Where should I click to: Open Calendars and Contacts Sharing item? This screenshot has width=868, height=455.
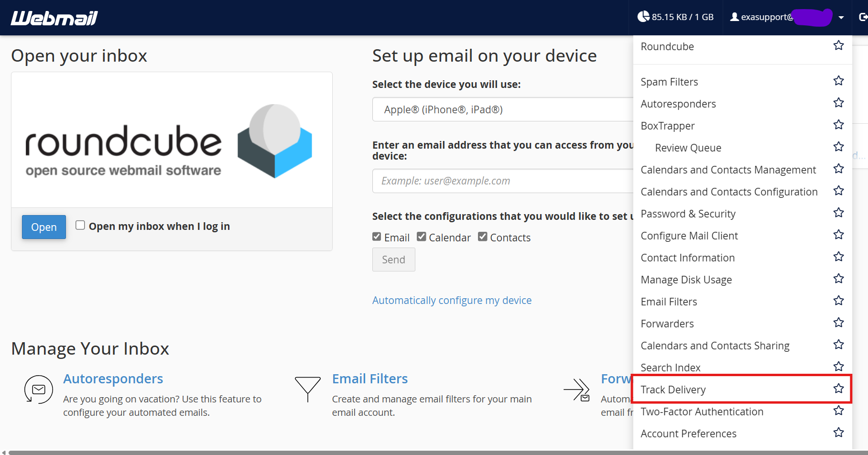[715, 346]
